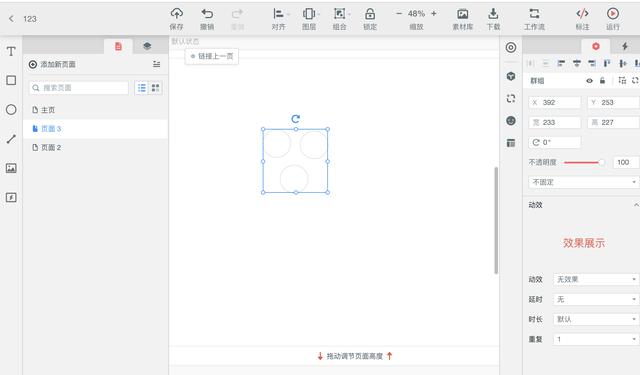Switch to the style settings tab
The image size is (640, 375).
pos(596,46)
